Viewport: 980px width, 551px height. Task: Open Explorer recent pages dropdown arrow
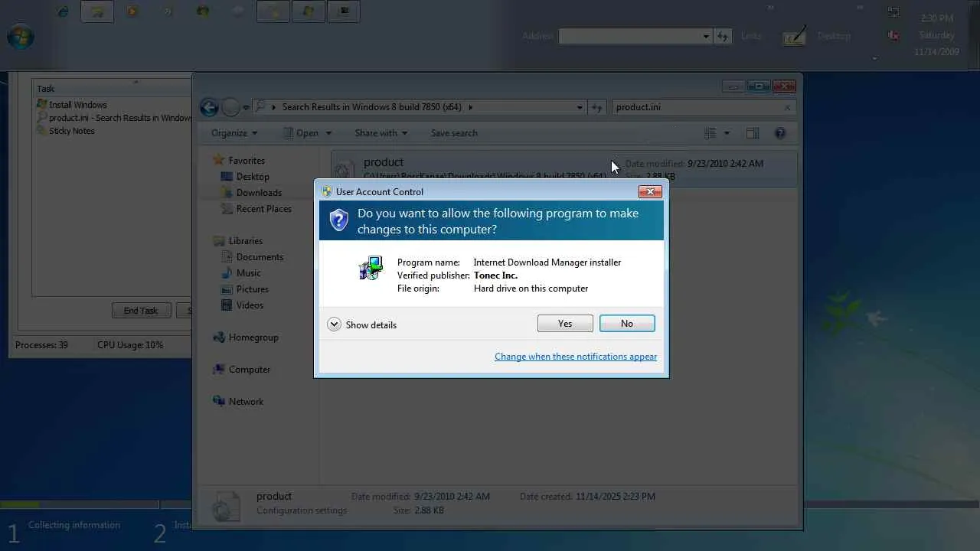[x=246, y=108]
